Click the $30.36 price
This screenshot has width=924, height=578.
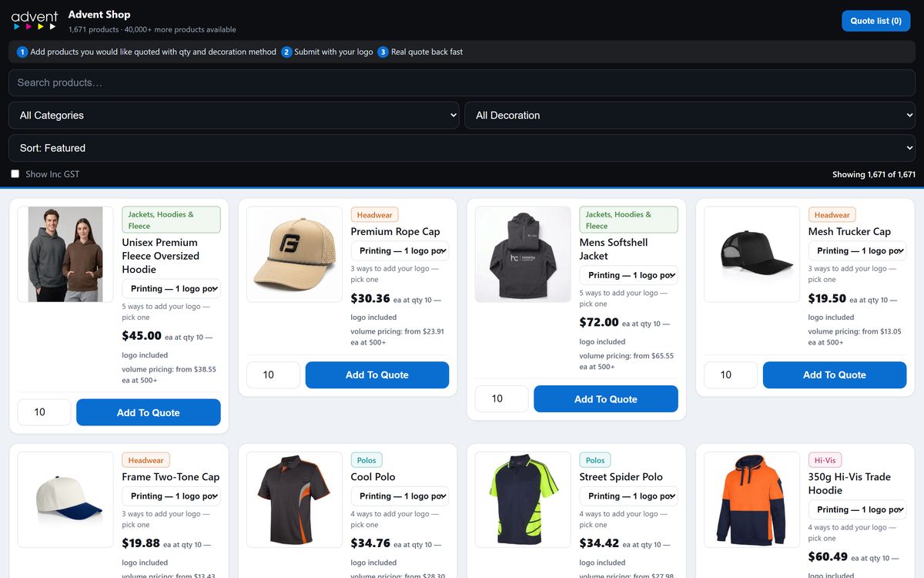pyautogui.click(x=370, y=298)
